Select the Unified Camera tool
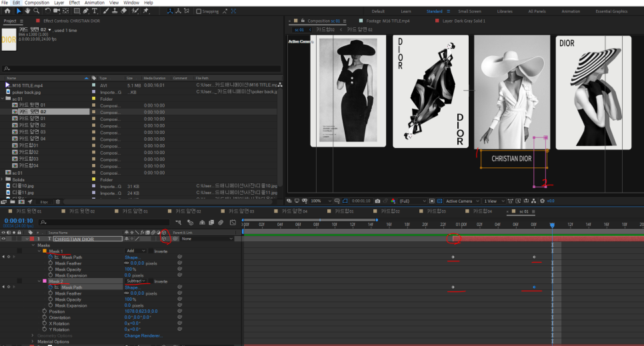This screenshot has width=644, height=346. coord(56,11)
